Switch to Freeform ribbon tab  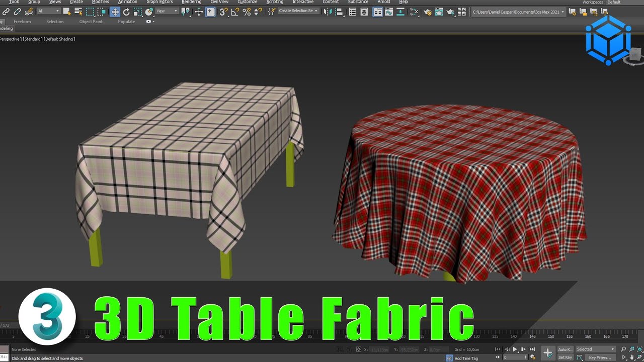(22, 22)
